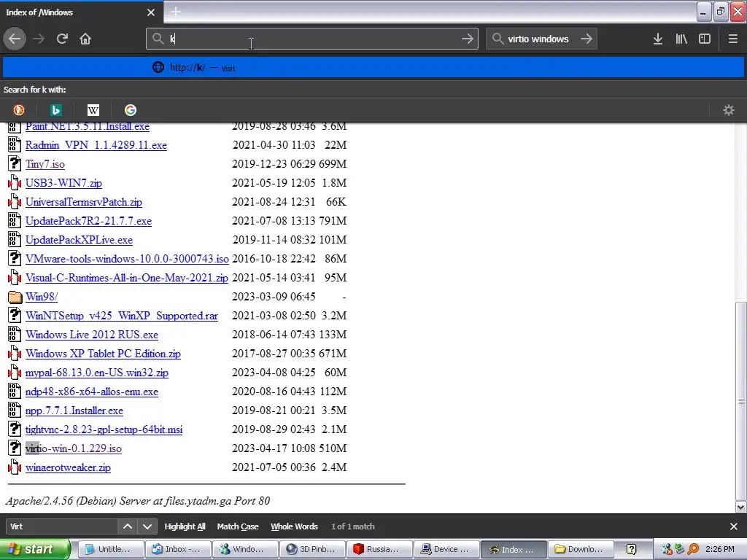
Task: Open the downloads toolbar icon
Action: tap(658, 39)
